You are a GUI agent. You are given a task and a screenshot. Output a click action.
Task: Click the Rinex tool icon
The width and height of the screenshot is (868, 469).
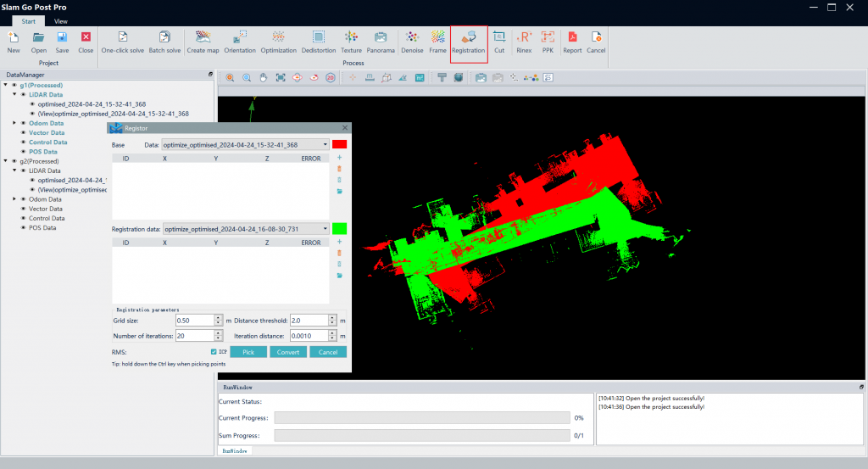[x=524, y=42]
